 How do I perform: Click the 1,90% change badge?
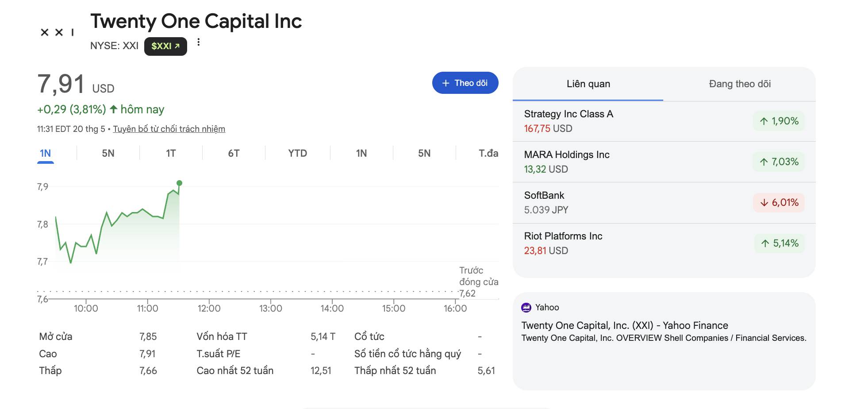(779, 121)
